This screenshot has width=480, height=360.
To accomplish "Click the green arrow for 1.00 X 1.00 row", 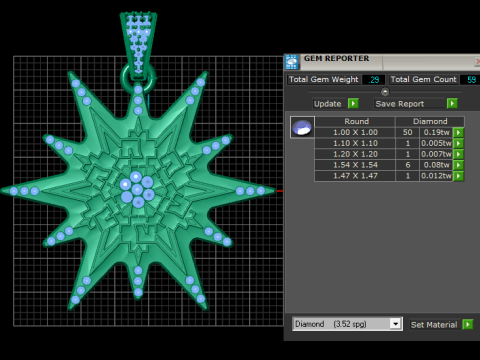I will click(x=459, y=132).
